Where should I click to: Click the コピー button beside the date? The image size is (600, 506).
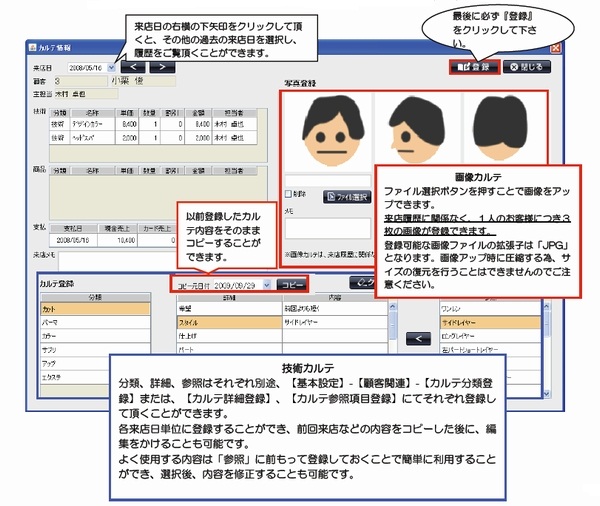pos(290,285)
